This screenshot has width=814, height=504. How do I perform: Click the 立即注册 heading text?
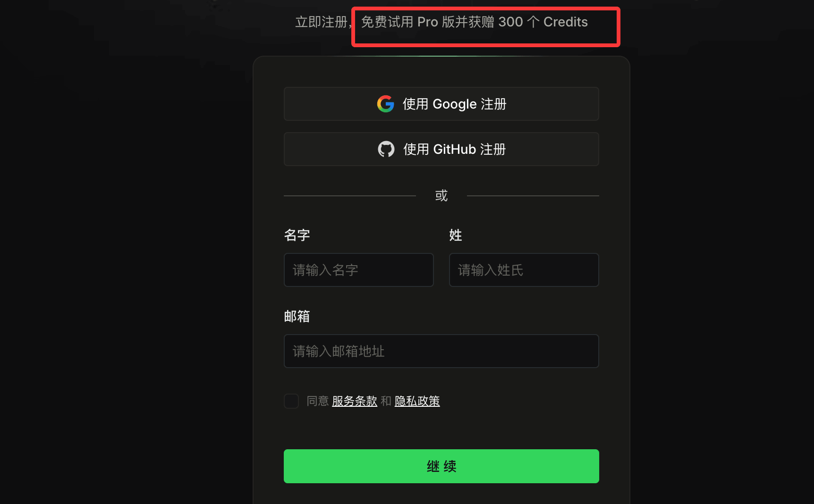point(321,22)
